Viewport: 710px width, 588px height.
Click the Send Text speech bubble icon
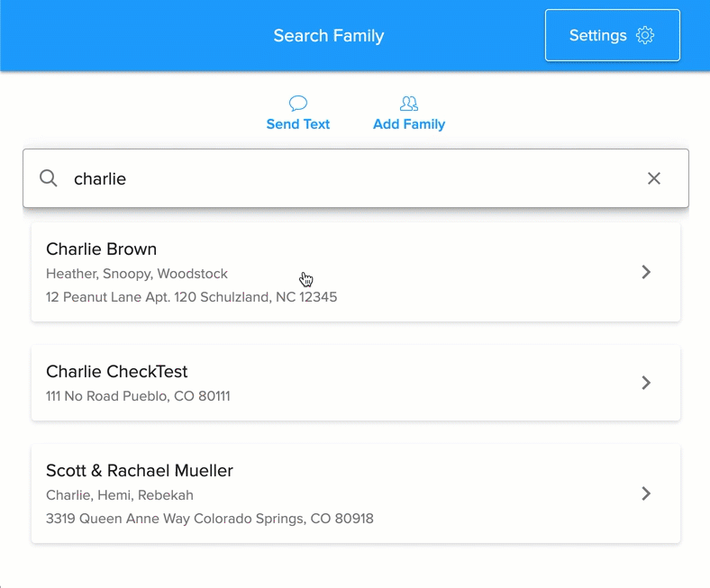coord(298,104)
